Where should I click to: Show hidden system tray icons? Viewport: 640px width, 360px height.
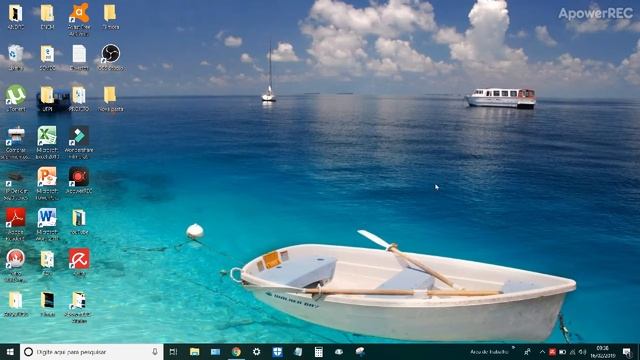point(542,352)
